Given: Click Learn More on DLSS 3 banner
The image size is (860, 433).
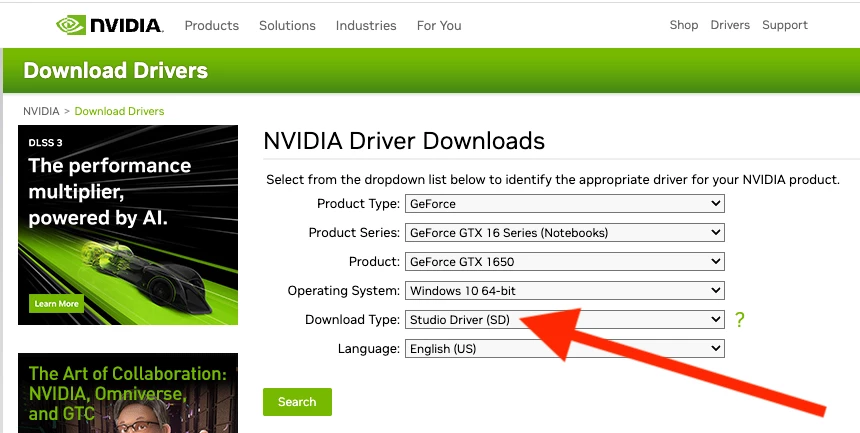Looking at the screenshot, I should pos(56,303).
